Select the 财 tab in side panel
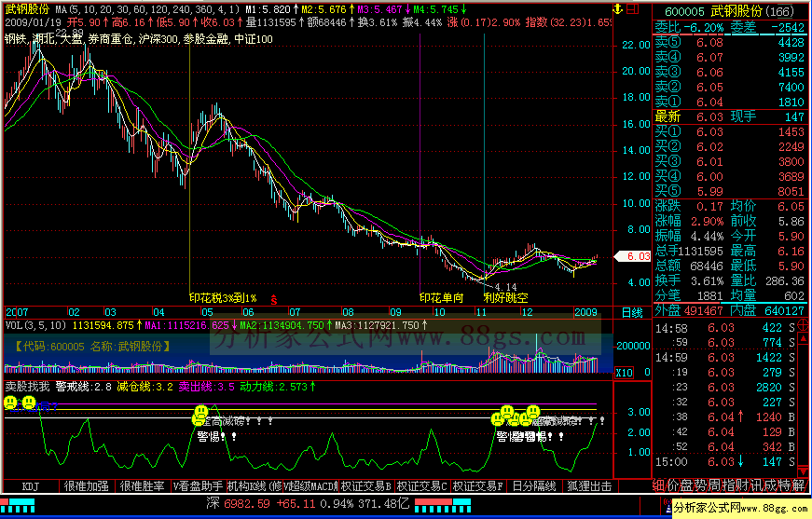The height and width of the screenshot is (519, 812). tap(741, 485)
